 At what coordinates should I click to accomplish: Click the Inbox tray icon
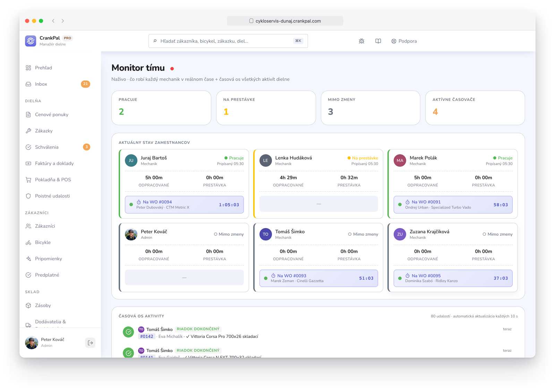28,84
